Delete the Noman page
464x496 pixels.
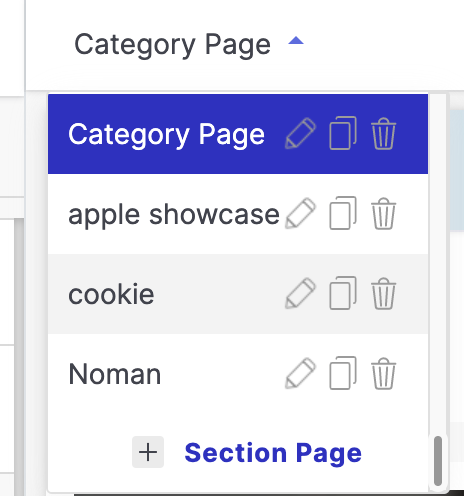383,373
